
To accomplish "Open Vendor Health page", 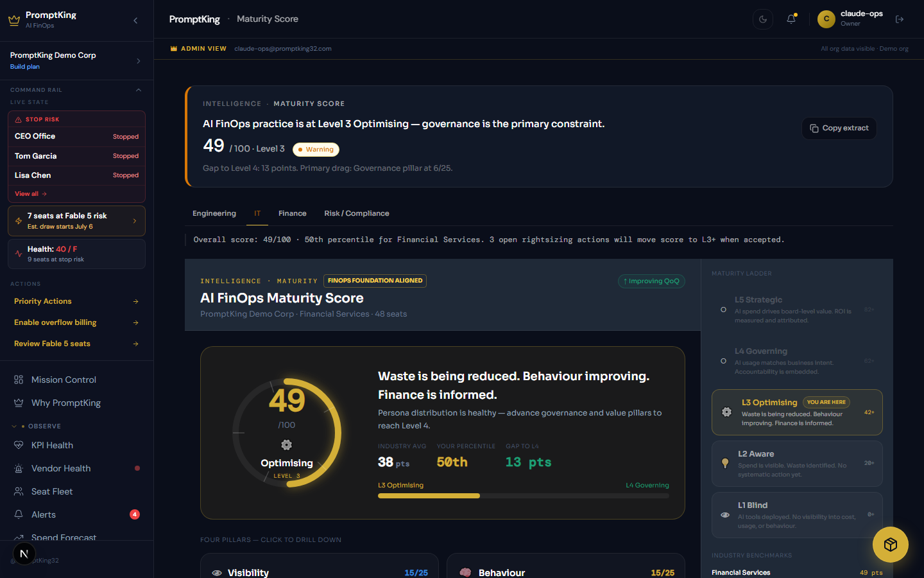I will pyautogui.click(x=76, y=468).
